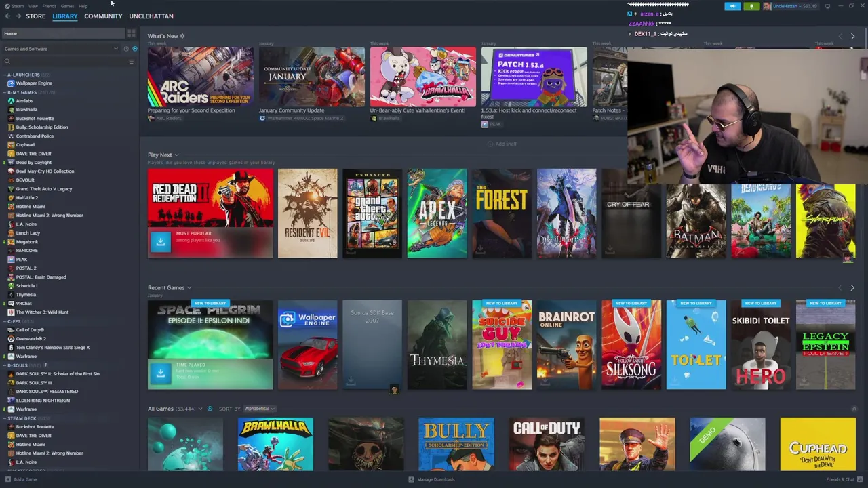This screenshot has height=488, width=868.
Task: Click Add shelf
Action: click(x=502, y=144)
